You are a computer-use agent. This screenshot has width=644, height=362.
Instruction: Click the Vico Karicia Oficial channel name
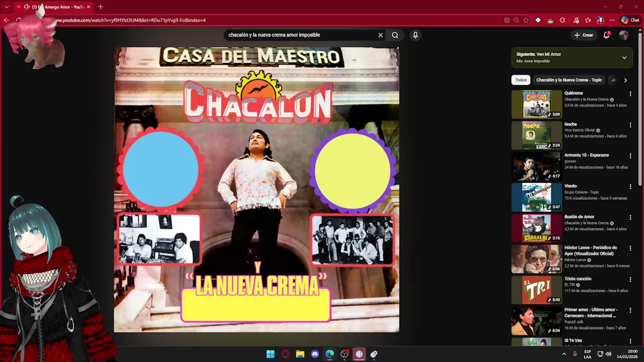[x=580, y=130]
